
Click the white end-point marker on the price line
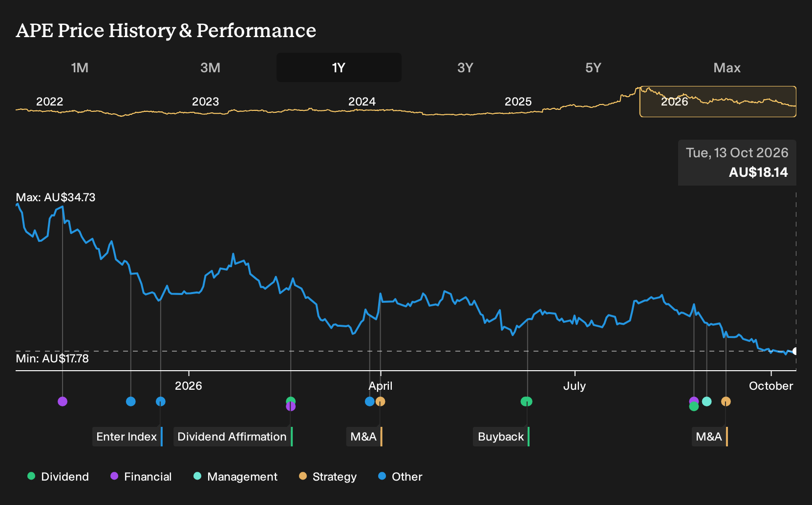coord(795,351)
